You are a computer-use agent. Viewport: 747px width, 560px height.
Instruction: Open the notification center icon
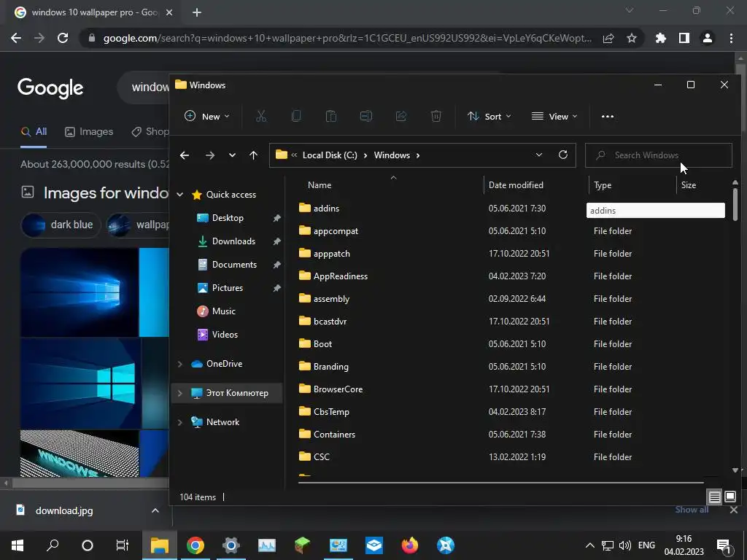(724, 545)
